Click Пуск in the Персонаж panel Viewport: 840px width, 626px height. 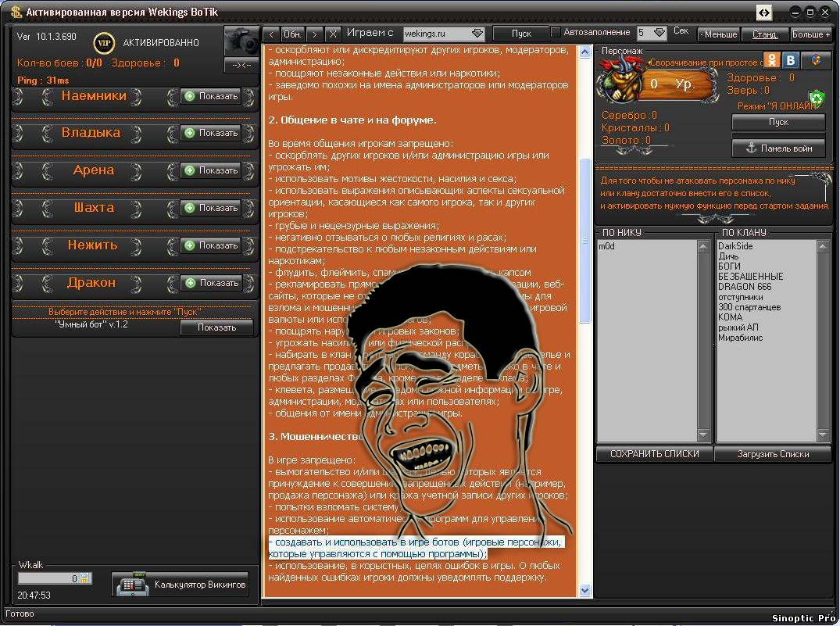pos(778,122)
